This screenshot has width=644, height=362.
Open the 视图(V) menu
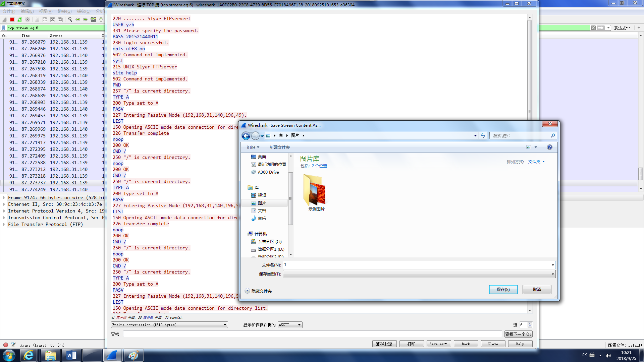[46, 11]
